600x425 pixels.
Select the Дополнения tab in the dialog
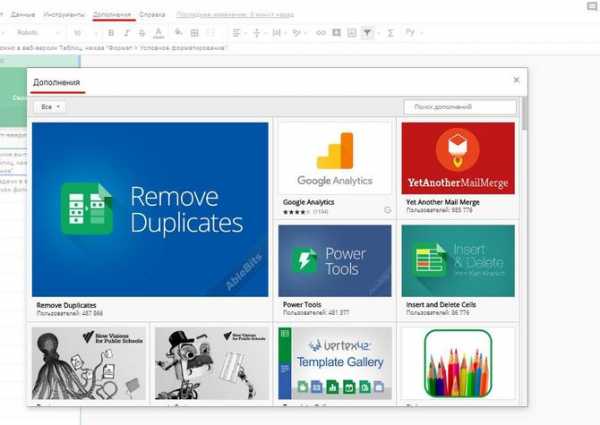(x=57, y=82)
